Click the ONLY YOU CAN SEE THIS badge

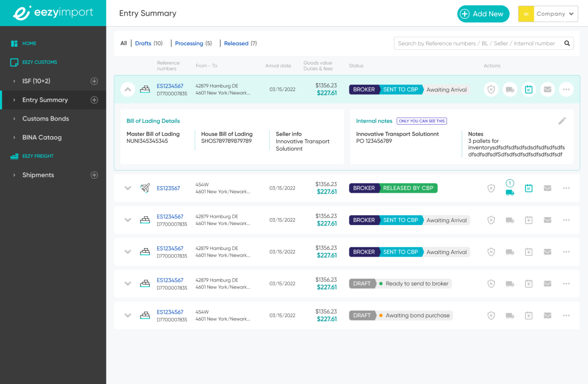point(422,121)
